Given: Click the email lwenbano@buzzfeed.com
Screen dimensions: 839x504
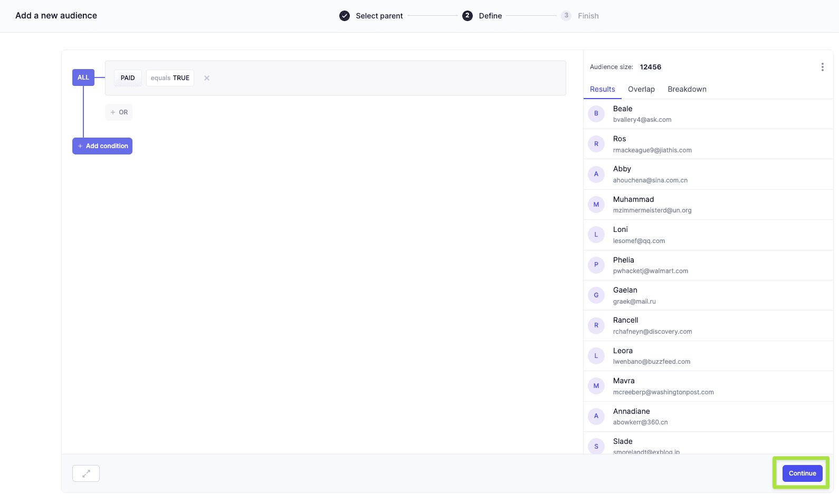Looking at the screenshot, I should tap(652, 362).
